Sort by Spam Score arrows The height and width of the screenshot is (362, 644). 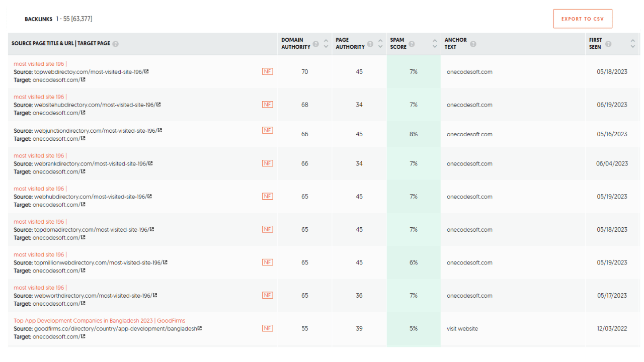pos(435,44)
